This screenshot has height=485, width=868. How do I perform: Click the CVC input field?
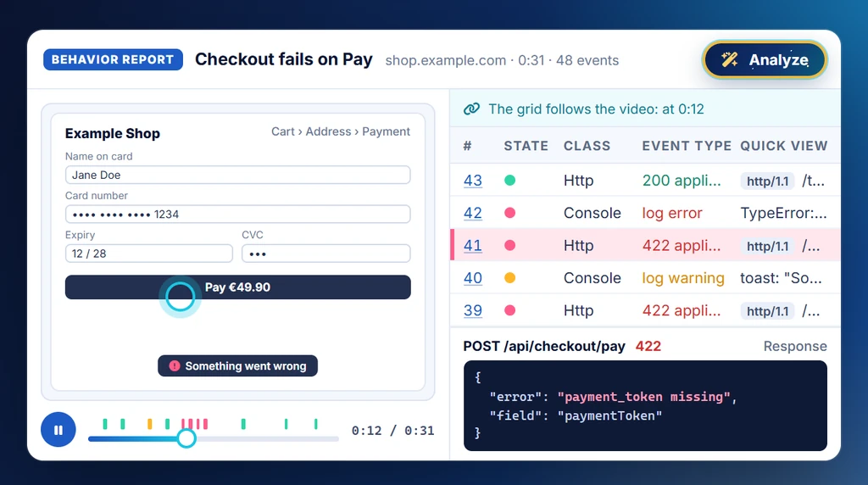326,254
